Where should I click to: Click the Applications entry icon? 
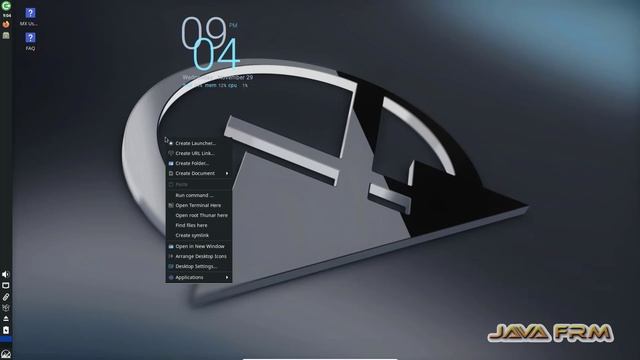(171, 278)
